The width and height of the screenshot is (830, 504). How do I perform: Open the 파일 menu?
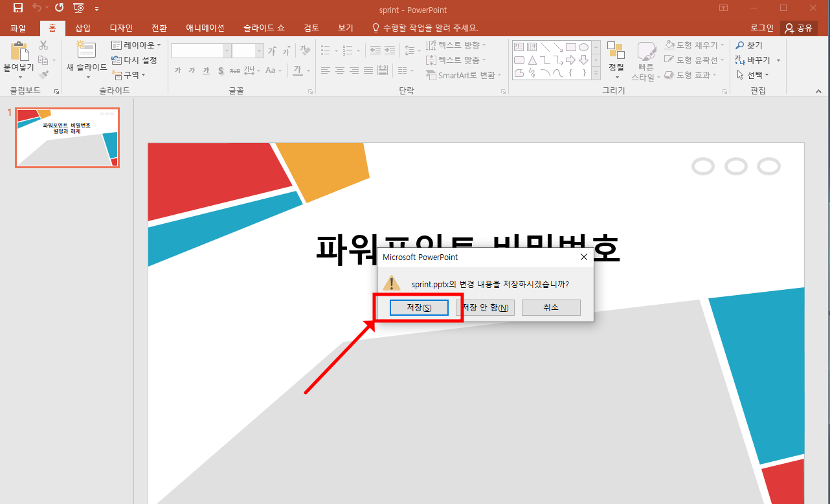[18, 28]
